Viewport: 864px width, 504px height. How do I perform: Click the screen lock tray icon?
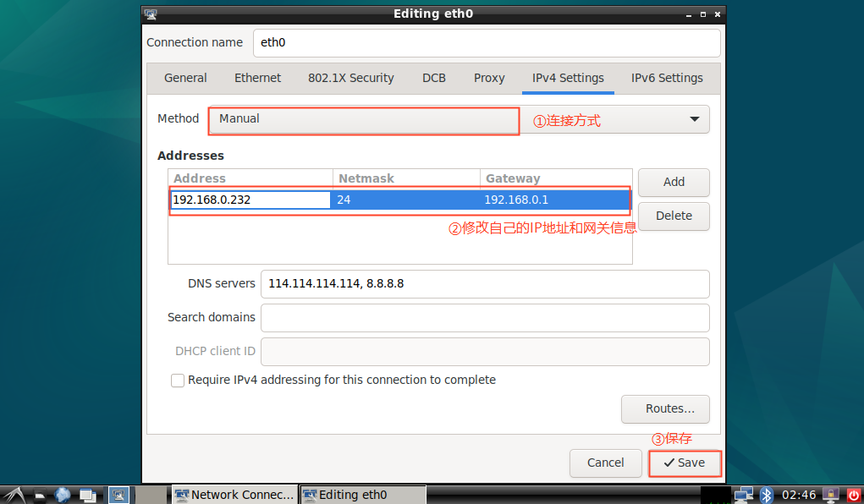click(831, 495)
